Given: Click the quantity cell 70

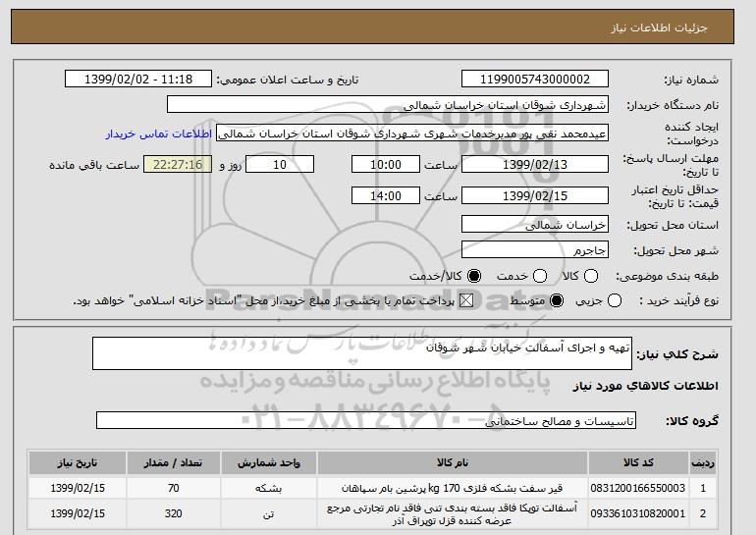Looking at the screenshot, I should (x=173, y=488).
